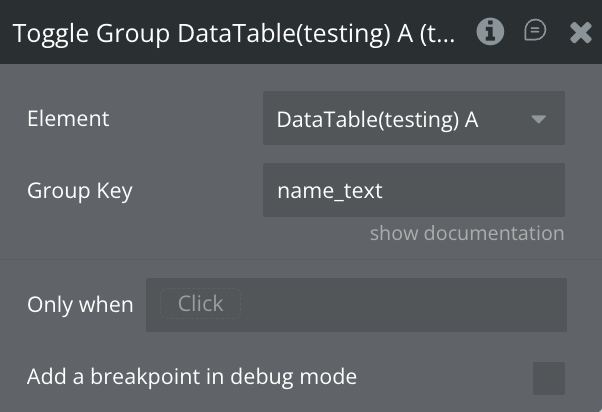Click the Group Key field label
The width and height of the screenshot is (602, 412).
click(80, 190)
